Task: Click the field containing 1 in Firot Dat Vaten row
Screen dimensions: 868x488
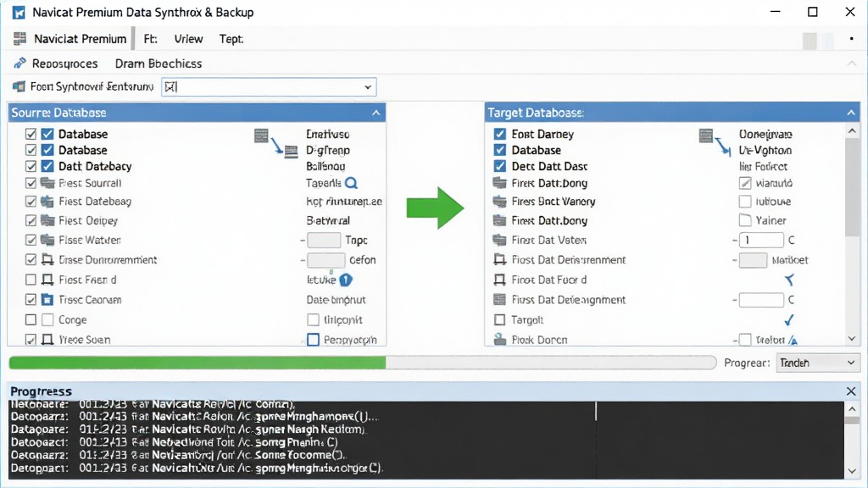Action: (762, 240)
